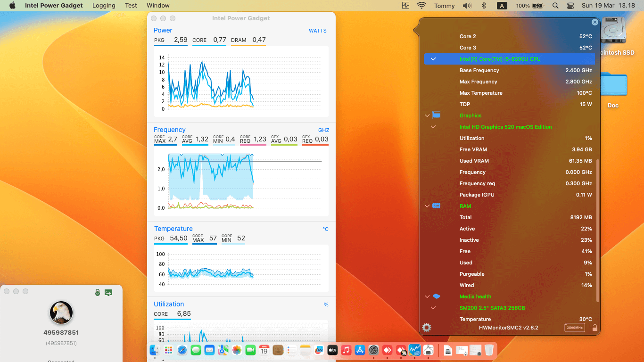Open Spotlight search in menu bar
The width and height of the screenshot is (644, 362).
pyautogui.click(x=555, y=6)
